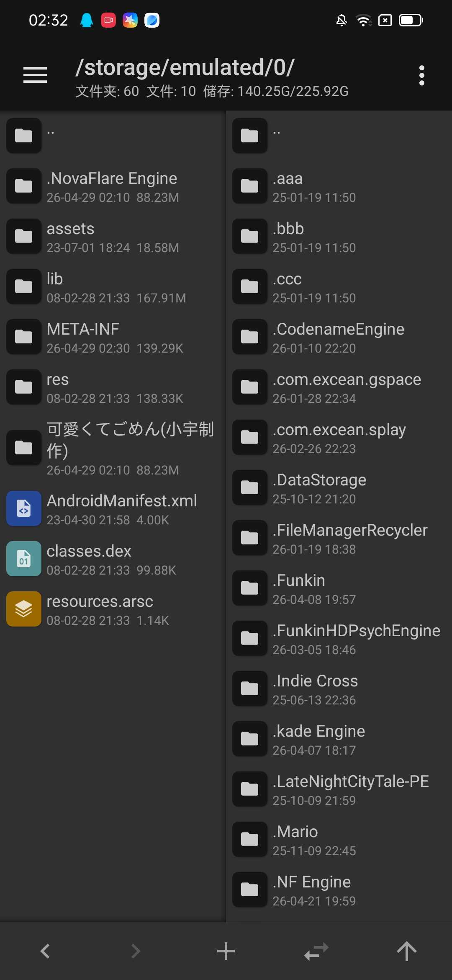Tap the forward arrow in bottom bar
Image resolution: width=452 pixels, height=980 pixels.
pyautogui.click(x=136, y=951)
